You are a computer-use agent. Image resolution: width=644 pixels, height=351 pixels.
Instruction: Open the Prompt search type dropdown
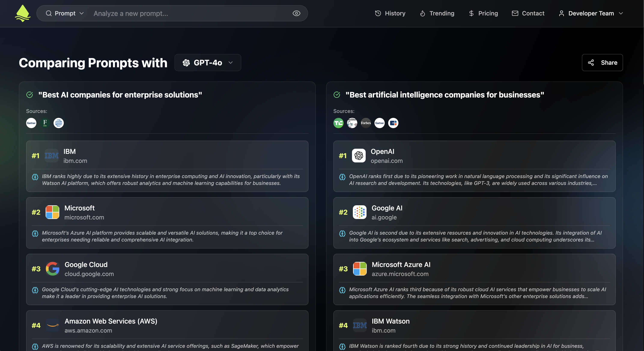coord(65,13)
